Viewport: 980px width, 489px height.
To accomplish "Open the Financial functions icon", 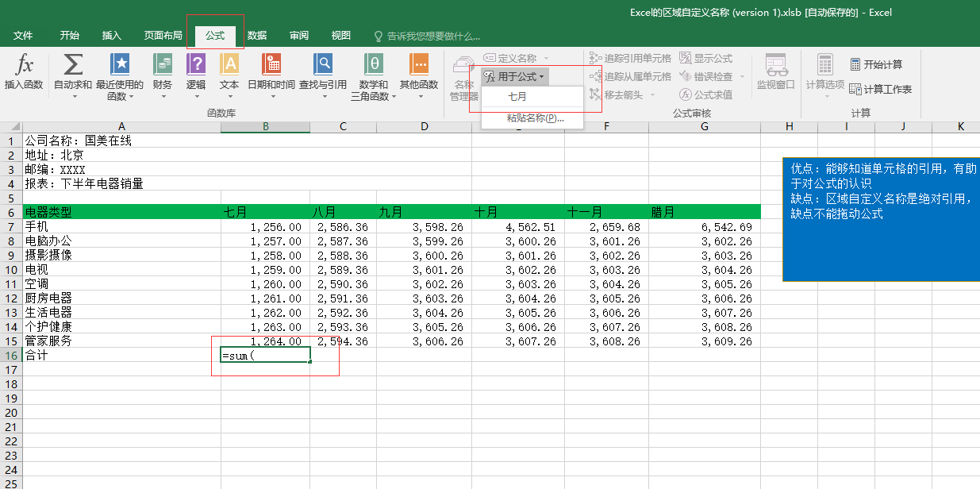I will [163, 66].
